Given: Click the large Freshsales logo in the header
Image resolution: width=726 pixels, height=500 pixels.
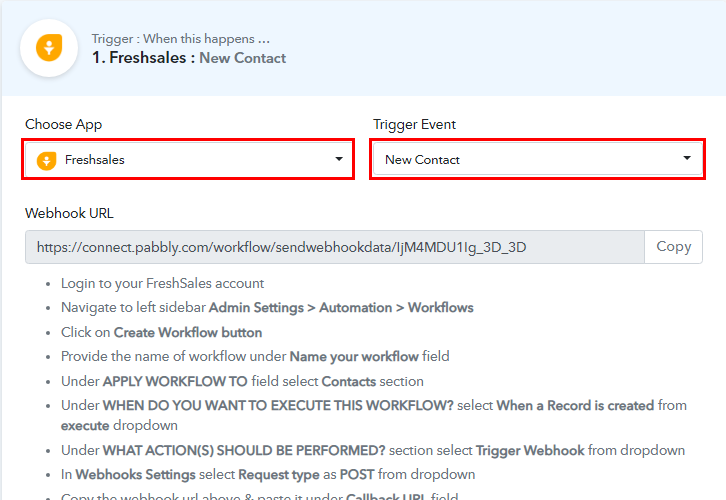Looking at the screenshot, I should pyautogui.click(x=49, y=48).
